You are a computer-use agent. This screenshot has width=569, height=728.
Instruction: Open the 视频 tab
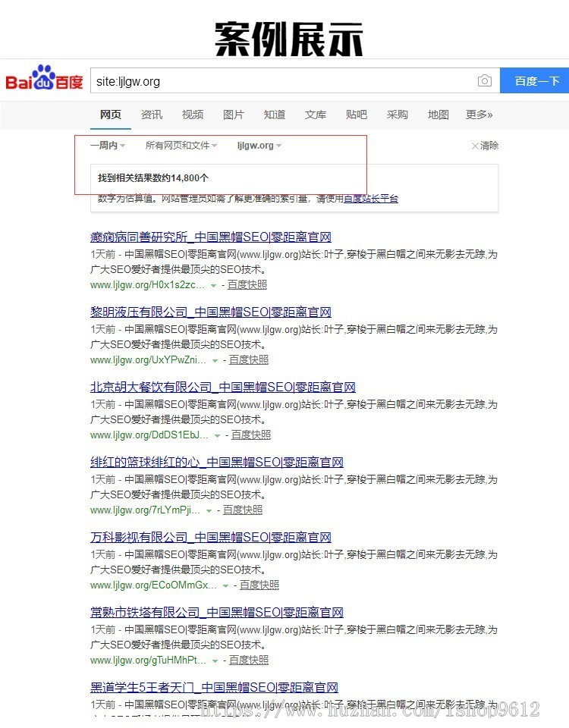point(193,115)
